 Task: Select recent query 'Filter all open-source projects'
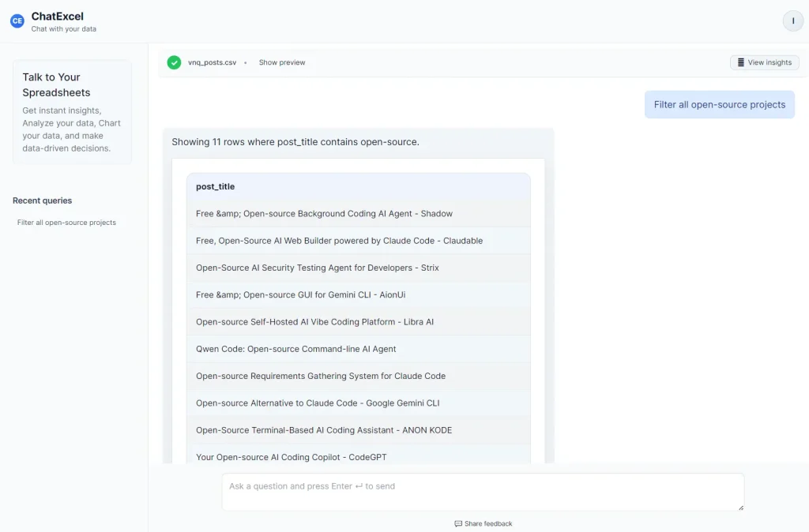66,223
